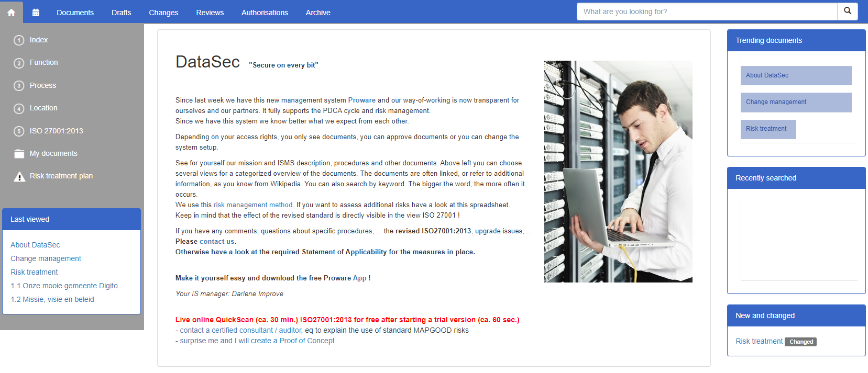Open My documents in sidebar

coord(53,153)
